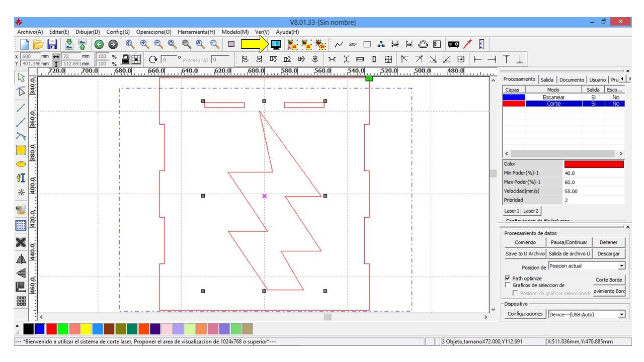Open the Archivo(A) menu
Viewport: 644px width, 362px height.
click(30, 32)
